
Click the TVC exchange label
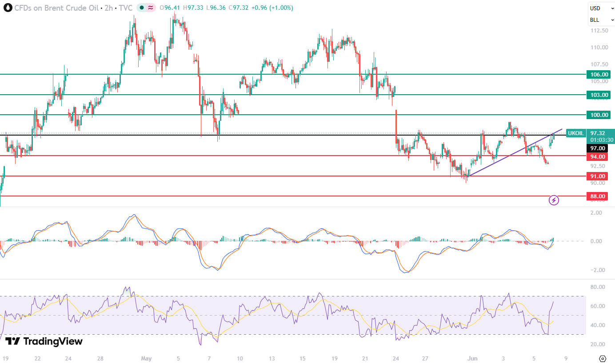tap(125, 8)
